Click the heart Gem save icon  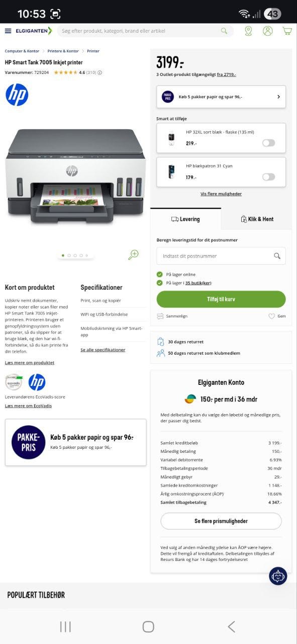(x=276, y=316)
